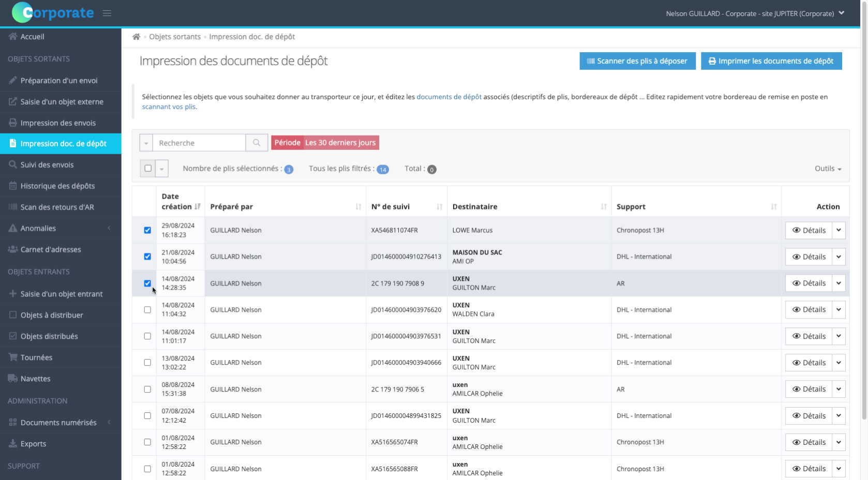Sort table by Destinataire column icon
Image resolution: width=868 pixels, height=480 pixels.
(604, 206)
